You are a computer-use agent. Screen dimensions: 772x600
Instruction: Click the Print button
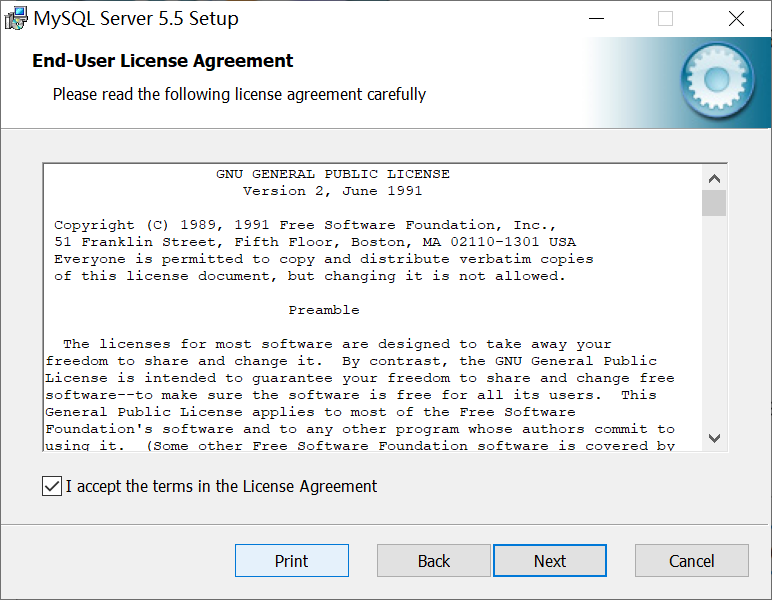[292, 561]
